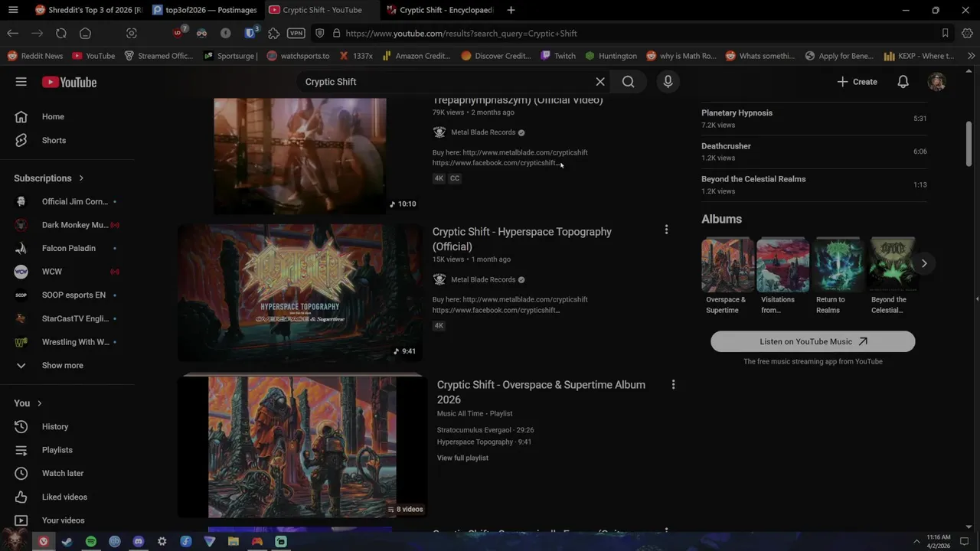Screen dimensions: 980x551
Task: Open Visitations from... album card
Action: click(782, 276)
